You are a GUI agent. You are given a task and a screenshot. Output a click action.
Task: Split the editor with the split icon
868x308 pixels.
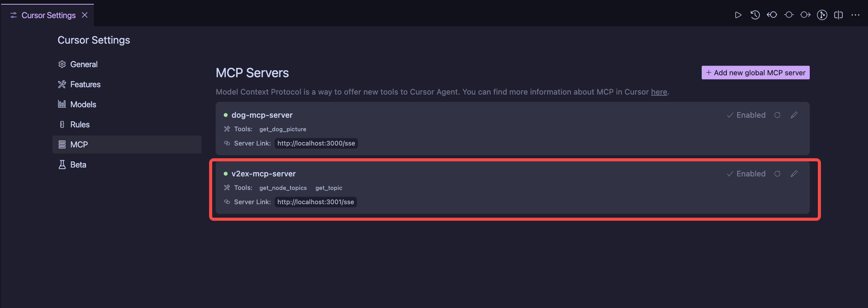[x=838, y=15]
